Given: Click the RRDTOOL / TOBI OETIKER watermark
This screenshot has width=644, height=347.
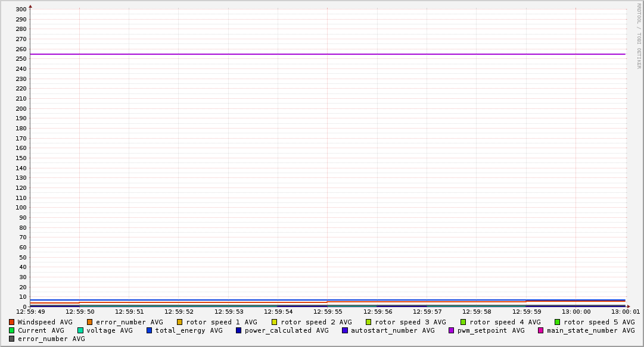Looking at the screenshot, I should point(639,36).
